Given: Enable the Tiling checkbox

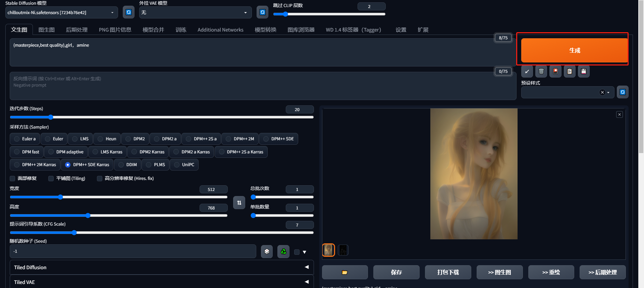Looking at the screenshot, I should point(51,179).
